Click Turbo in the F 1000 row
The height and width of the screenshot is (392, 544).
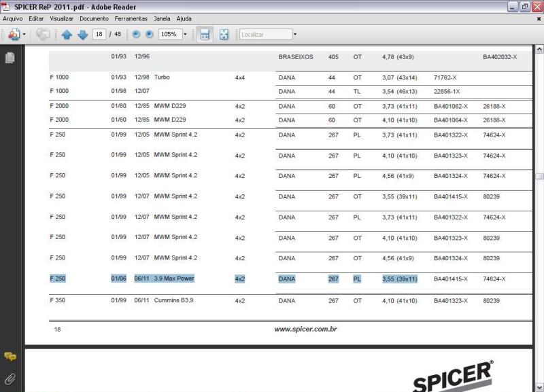162,77
